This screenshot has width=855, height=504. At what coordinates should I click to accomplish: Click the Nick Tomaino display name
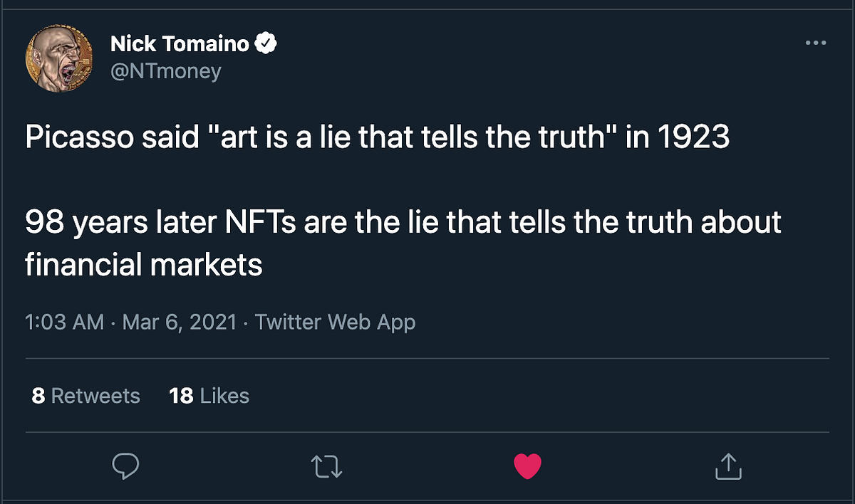click(x=180, y=44)
